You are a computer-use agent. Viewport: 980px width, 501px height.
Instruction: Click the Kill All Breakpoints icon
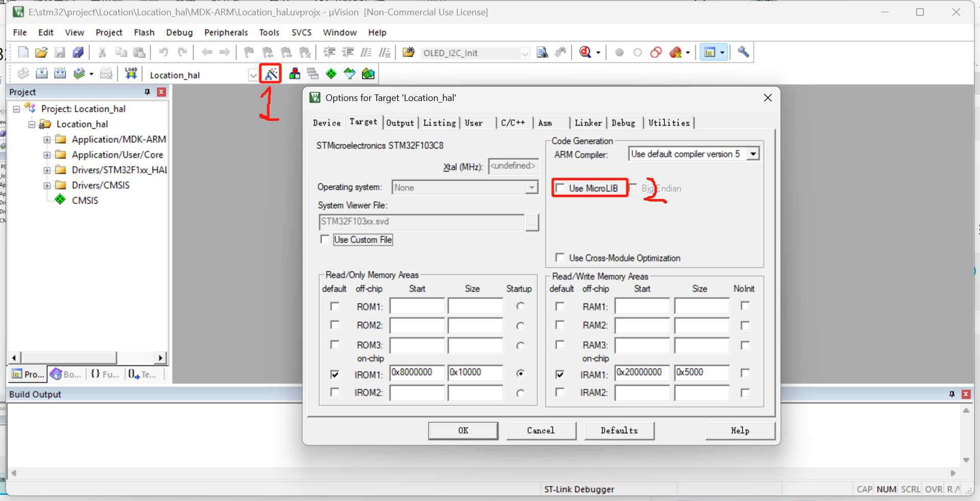[676, 53]
